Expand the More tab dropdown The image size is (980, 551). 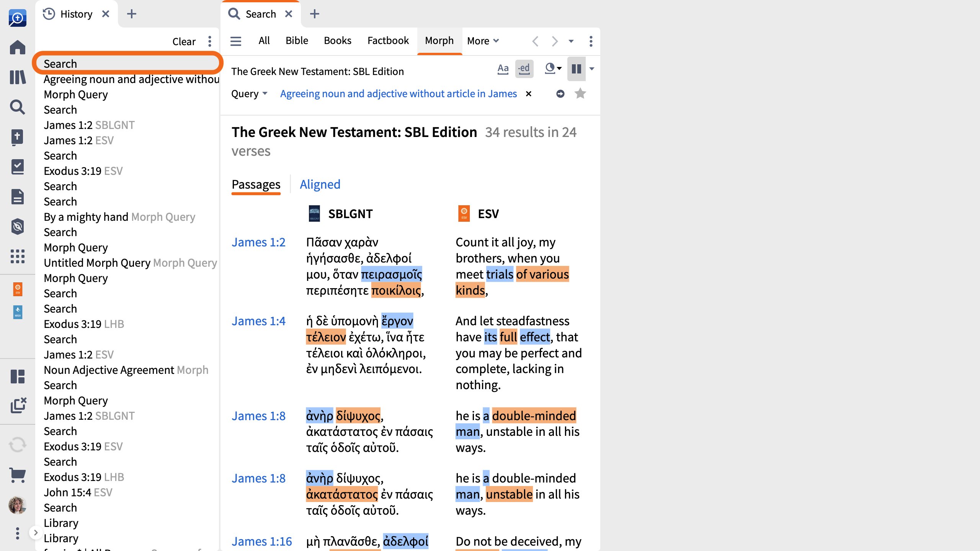pyautogui.click(x=483, y=41)
